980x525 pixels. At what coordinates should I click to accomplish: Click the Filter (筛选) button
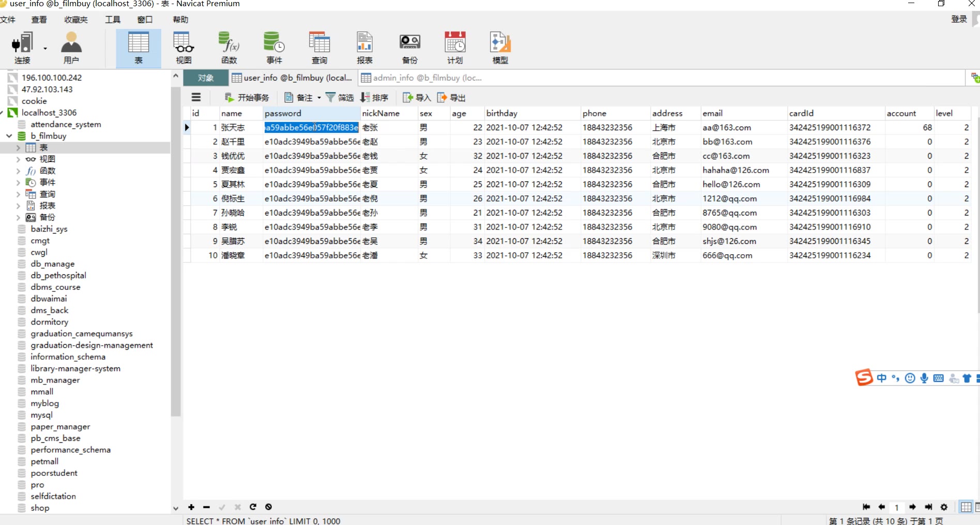click(x=340, y=98)
